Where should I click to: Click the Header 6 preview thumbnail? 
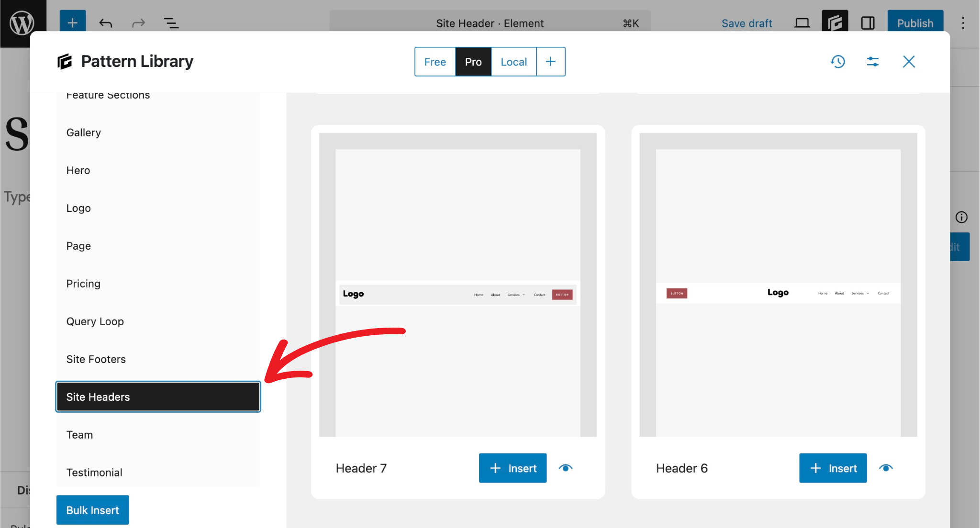tap(778, 285)
